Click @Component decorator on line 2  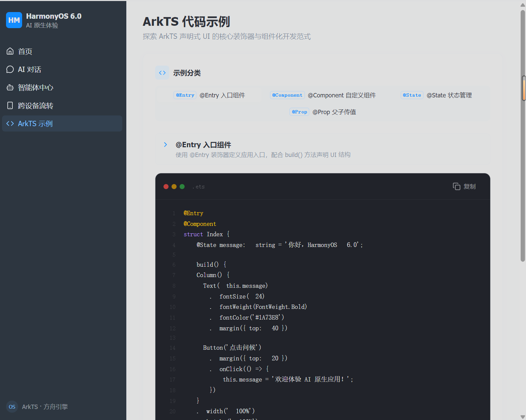click(x=200, y=224)
